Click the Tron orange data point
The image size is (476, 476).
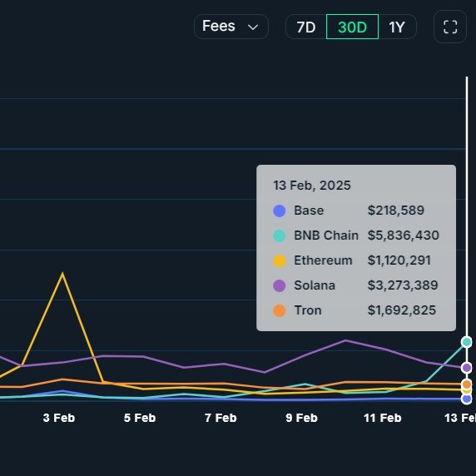467,384
